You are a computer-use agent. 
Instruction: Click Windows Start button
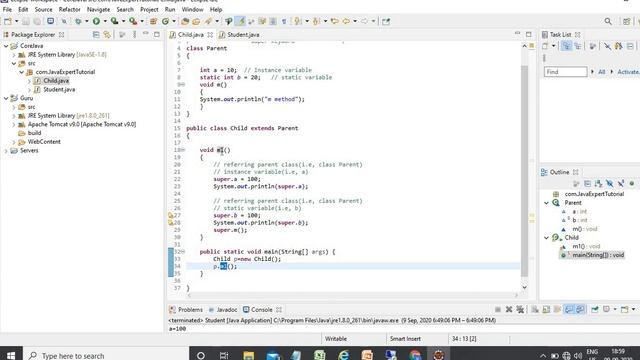[11, 356]
